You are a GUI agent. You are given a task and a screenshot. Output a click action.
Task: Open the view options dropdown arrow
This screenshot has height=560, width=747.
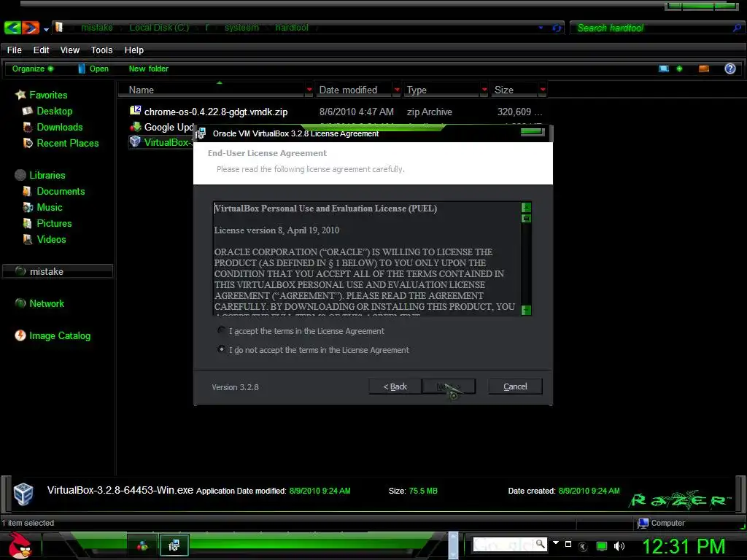coord(679,69)
